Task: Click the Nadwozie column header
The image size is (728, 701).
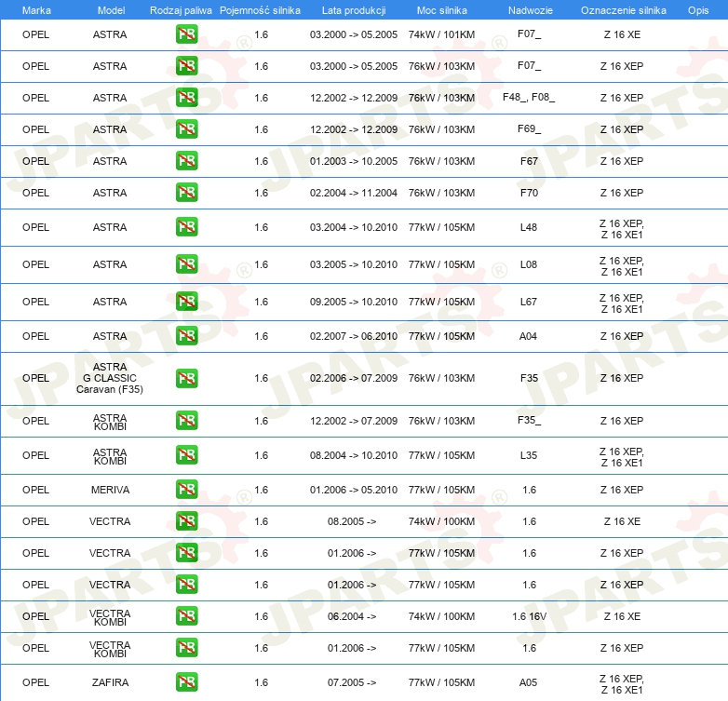Action: click(531, 10)
